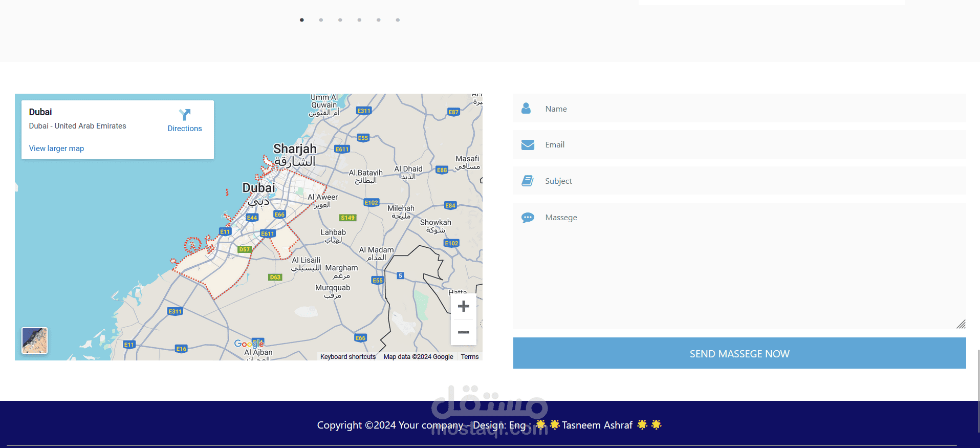Switch to satellite view thumbnail
The height and width of the screenshot is (448, 980).
pyautogui.click(x=34, y=340)
